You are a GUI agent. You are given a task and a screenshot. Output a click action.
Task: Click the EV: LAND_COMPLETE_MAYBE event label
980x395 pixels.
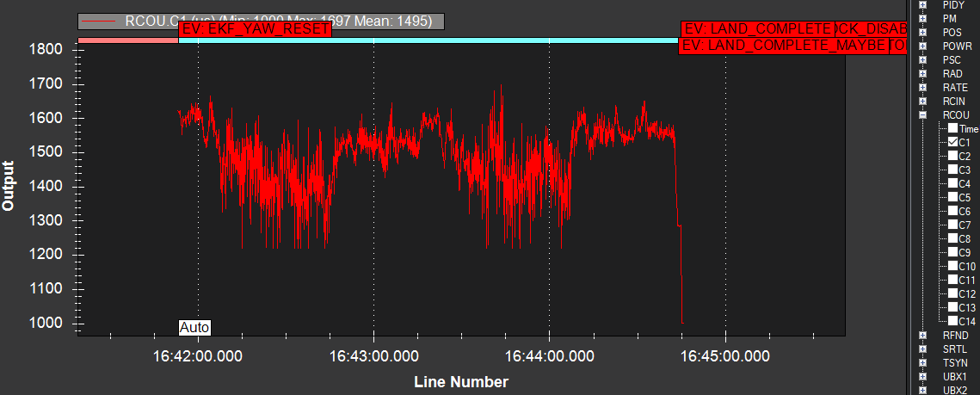tap(784, 46)
